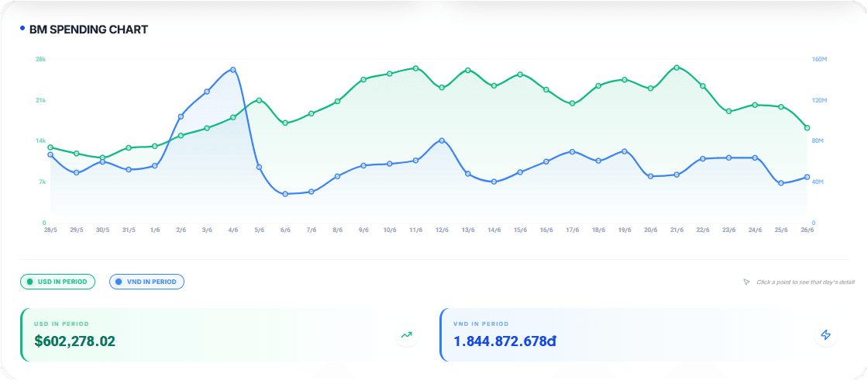Image resolution: width=868 pixels, height=381 pixels.
Task: Click the $602,278.02 USD total value
Action: pos(74,341)
